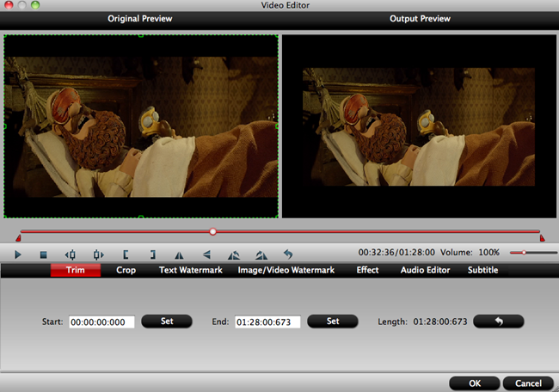Screen dimensions: 559x392
Task: Click Set button next to End
Action: tap(333, 322)
